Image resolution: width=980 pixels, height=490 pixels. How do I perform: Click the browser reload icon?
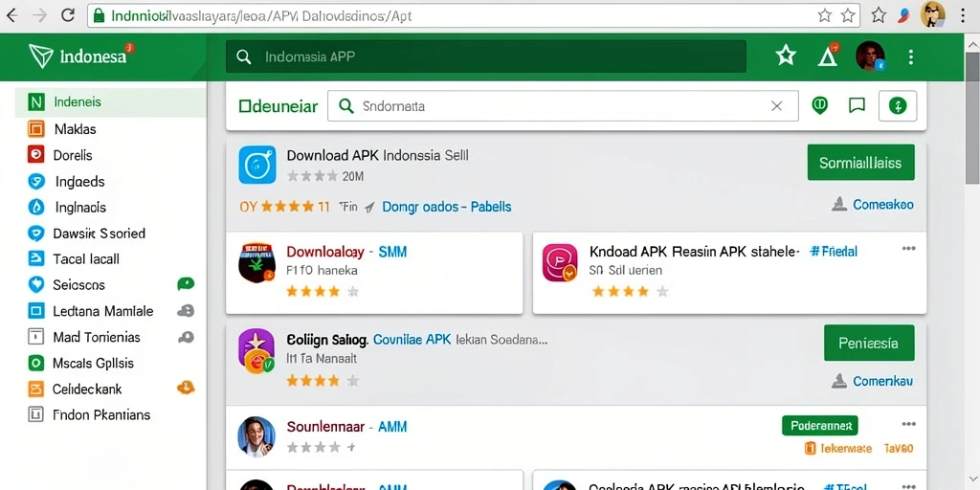(68, 15)
